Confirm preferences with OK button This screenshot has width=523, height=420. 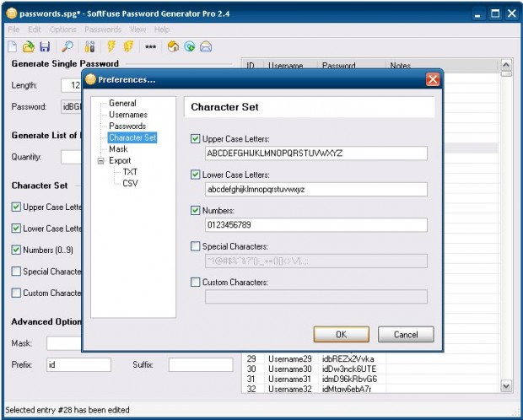(342, 334)
